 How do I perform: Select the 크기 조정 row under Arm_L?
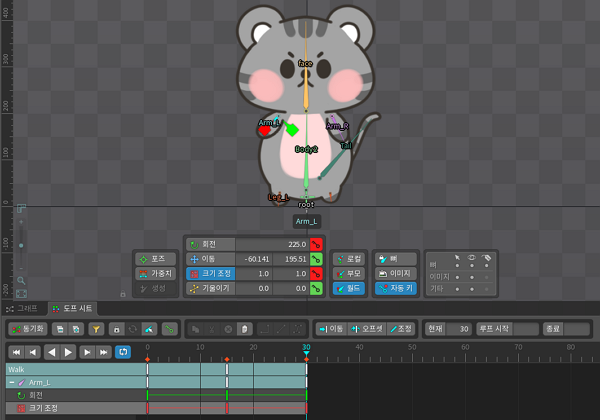pos(76,408)
